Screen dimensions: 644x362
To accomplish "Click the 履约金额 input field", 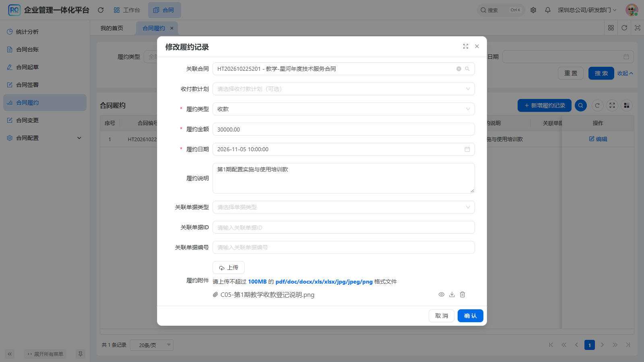I will (x=344, y=129).
